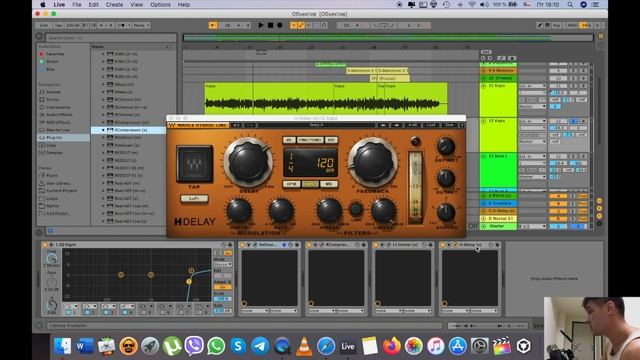Select MIDI Effects category in browser
This screenshot has width=640, height=360.
point(58,122)
